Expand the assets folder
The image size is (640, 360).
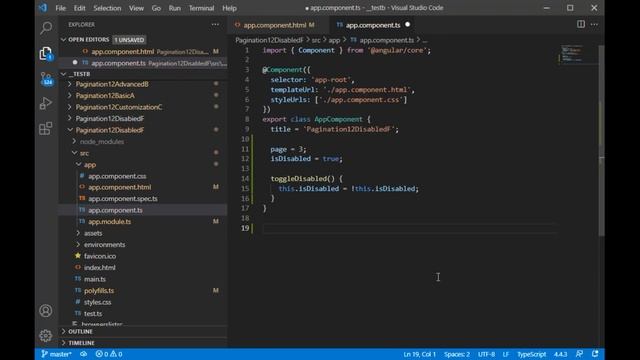(x=93, y=233)
